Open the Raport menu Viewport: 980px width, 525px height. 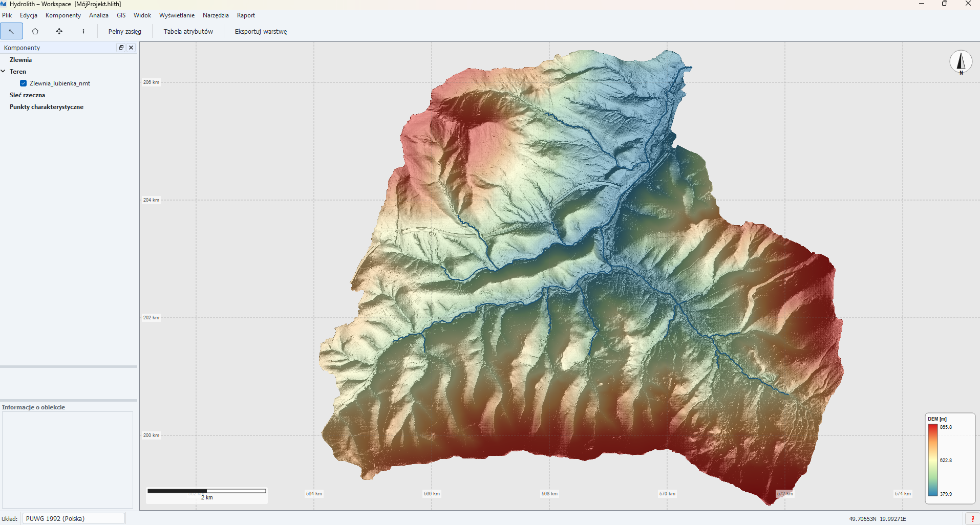pyautogui.click(x=246, y=15)
